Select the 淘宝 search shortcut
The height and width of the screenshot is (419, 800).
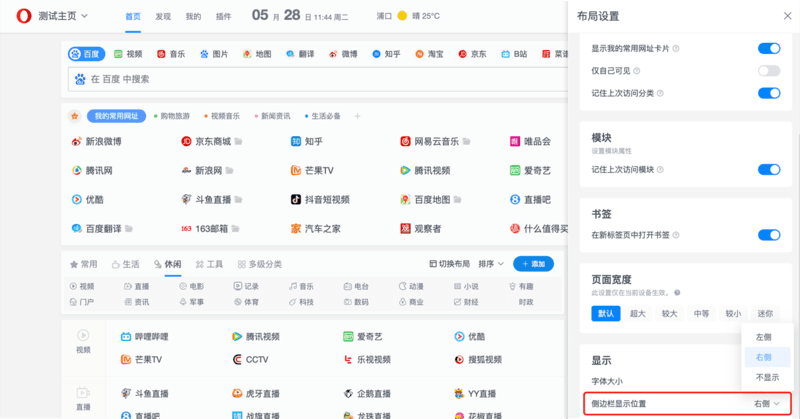tap(429, 54)
